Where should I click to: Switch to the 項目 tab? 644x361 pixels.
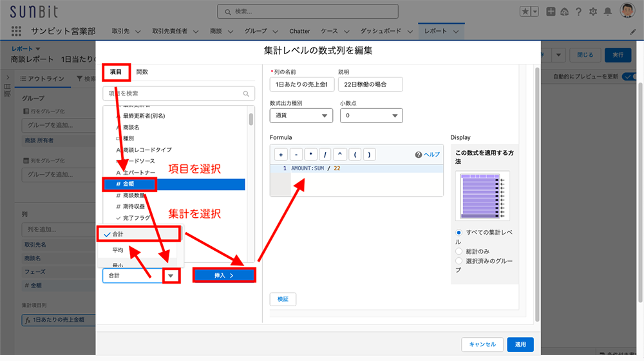point(116,72)
